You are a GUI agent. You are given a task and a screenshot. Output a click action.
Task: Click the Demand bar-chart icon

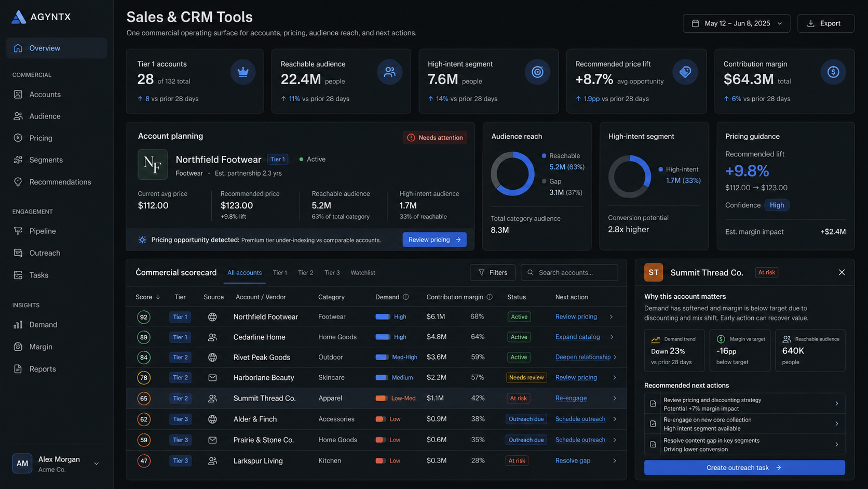pyautogui.click(x=18, y=324)
